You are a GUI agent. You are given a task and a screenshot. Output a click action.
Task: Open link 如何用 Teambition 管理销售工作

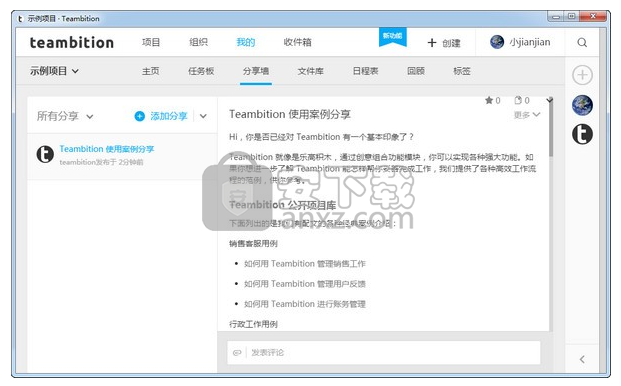305,264
